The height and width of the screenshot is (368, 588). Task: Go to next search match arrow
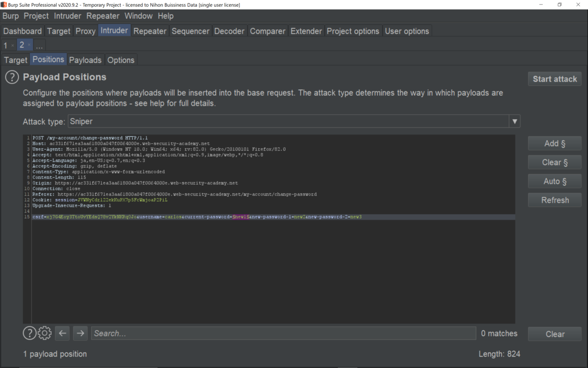coord(80,333)
